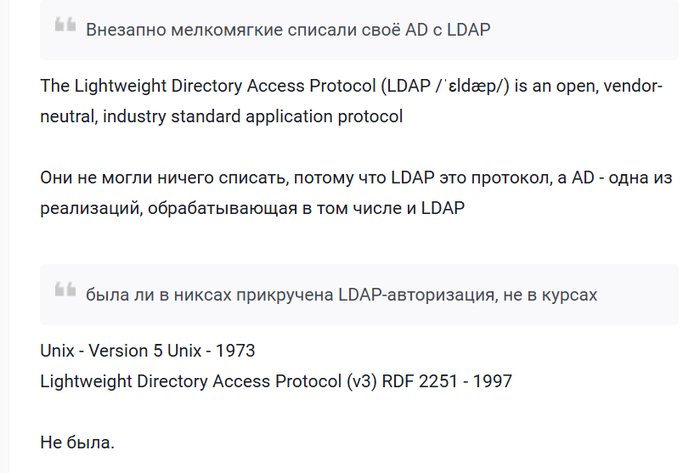Image resolution: width=700 pixels, height=473 pixels.
Task: Click the quote mark icon in the first quote
Action: (x=65, y=27)
